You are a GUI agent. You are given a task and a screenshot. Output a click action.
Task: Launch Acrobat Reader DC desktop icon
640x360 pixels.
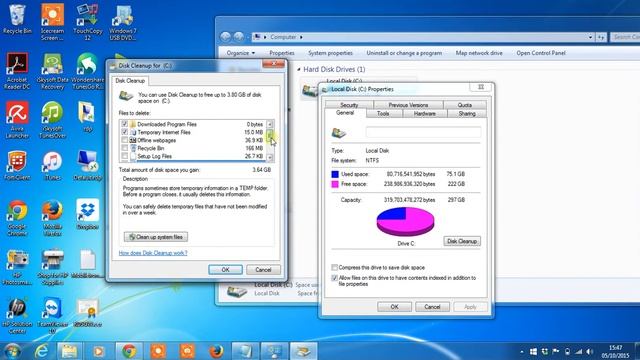pos(17,70)
